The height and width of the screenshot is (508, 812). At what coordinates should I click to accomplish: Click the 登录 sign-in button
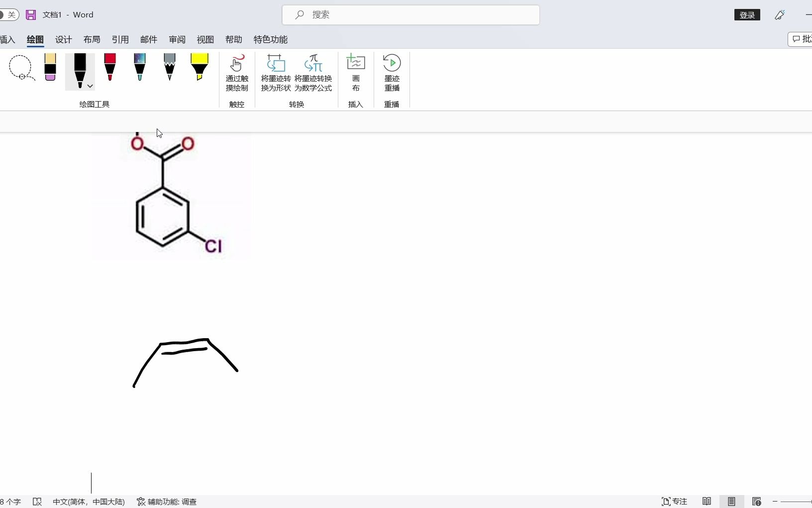[747, 15]
